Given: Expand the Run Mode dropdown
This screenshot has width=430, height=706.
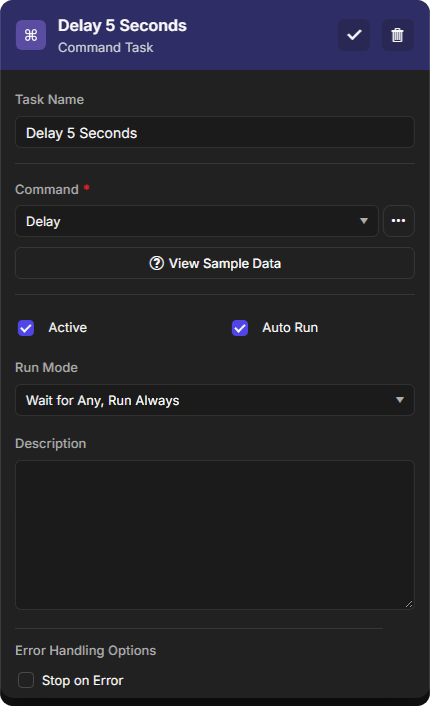Looking at the screenshot, I should pyautogui.click(x=215, y=400).
